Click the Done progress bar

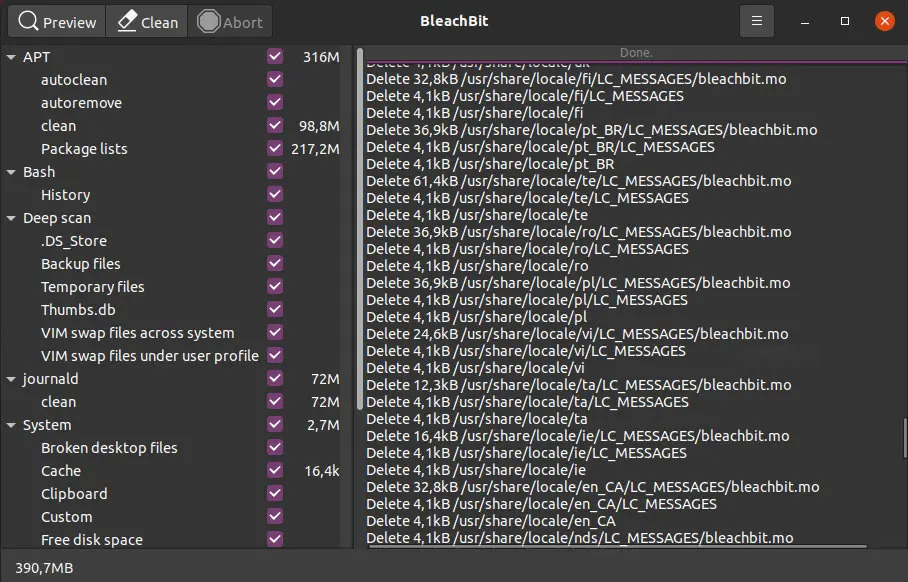click(633, 52)
